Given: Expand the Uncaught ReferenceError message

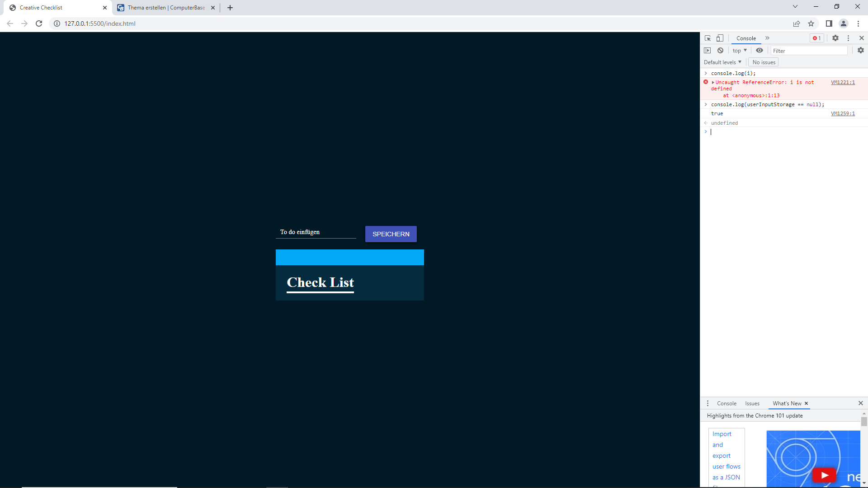Looking at the screenshot, I should coord(713,82).
